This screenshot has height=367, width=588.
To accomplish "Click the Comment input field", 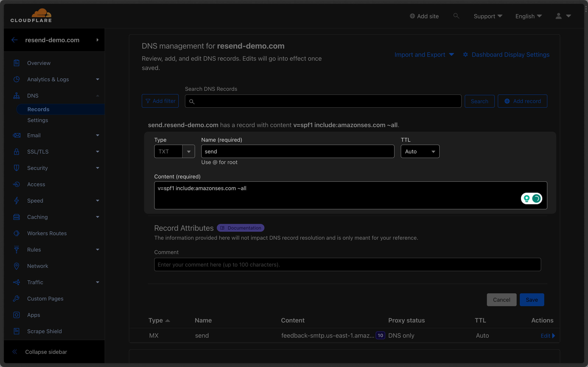I will point(347,265).
